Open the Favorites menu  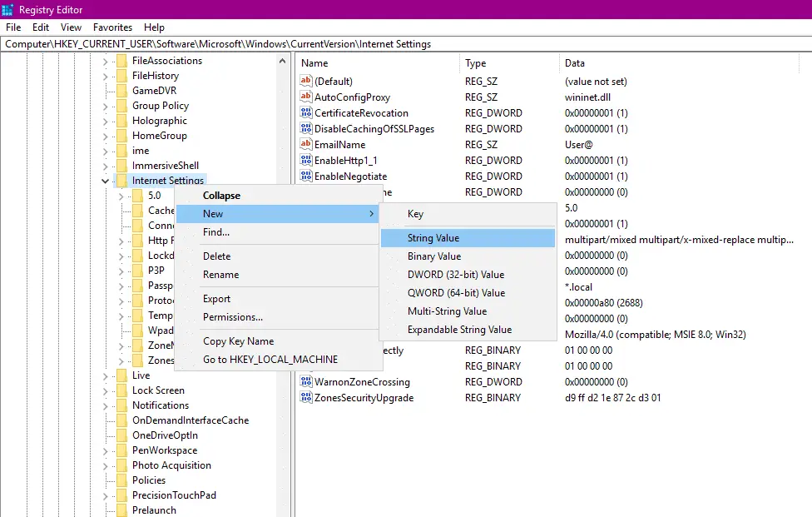(x=112, y=27)
